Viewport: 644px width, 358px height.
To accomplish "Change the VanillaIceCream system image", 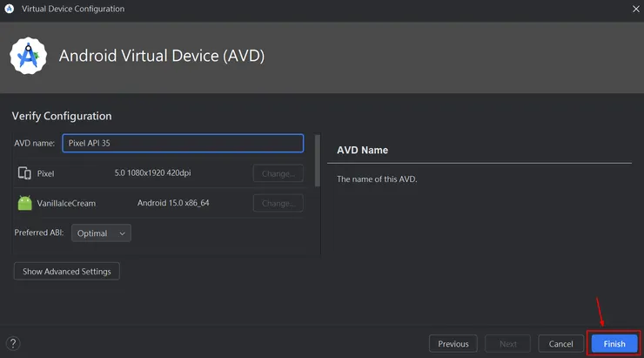I will point(278,203).
